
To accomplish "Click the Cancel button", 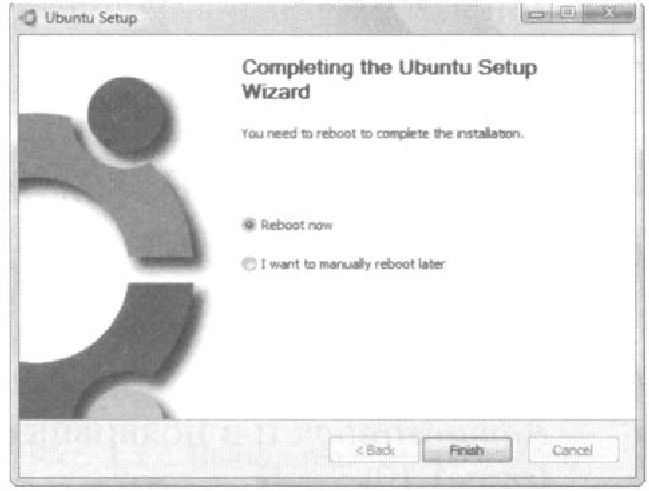I will (573, 450).
